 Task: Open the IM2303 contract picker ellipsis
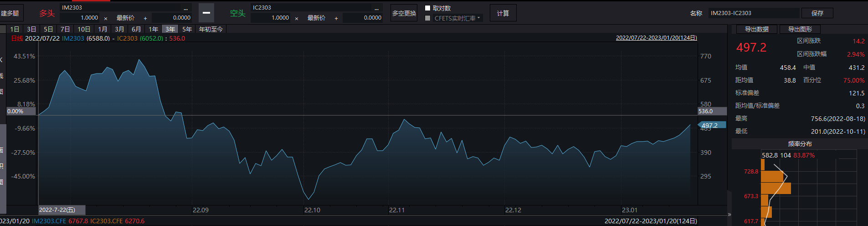click(x=185, y=8)
